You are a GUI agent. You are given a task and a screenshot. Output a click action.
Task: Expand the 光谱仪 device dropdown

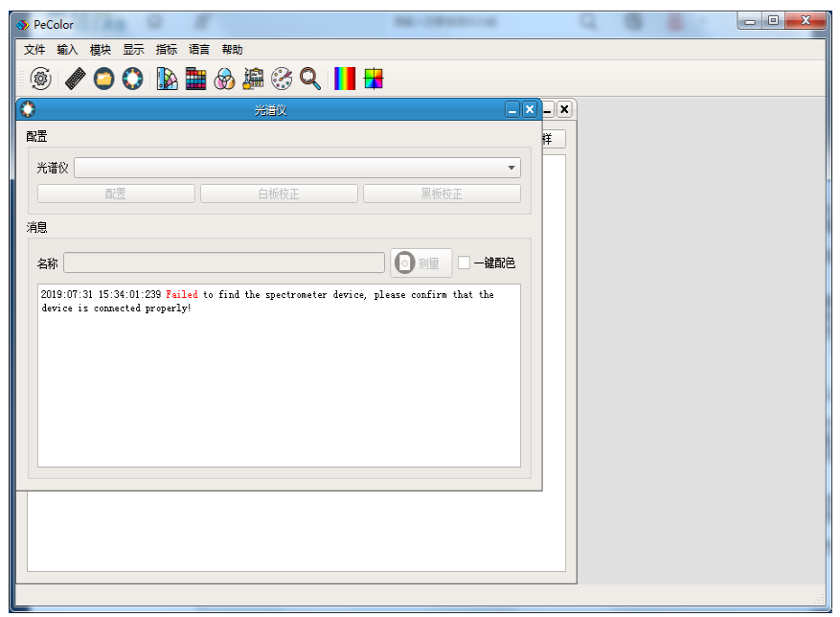(x=511, y=168)
